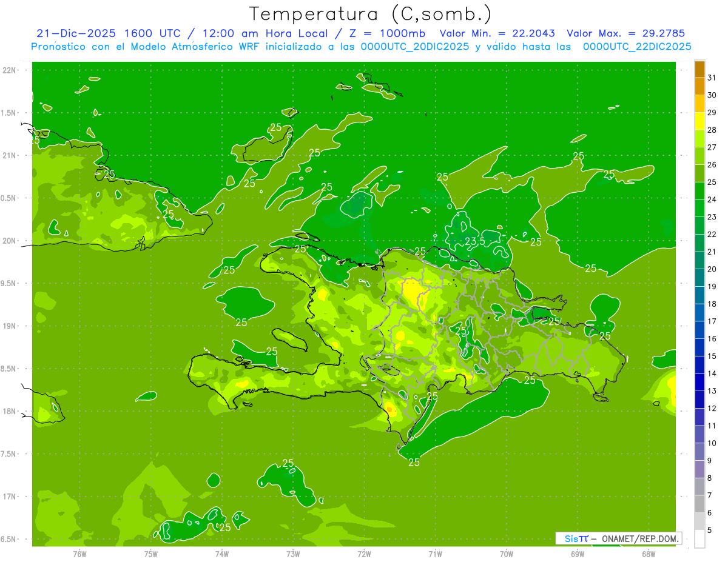The height and width of the screenshot is (562, 728).
Task: Click the 29 value on the color scale
Action: (x=712, y=112)
